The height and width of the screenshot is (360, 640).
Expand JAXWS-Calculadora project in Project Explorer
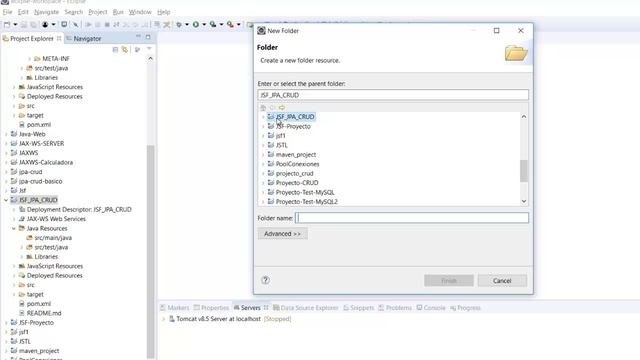coord(6,162)
